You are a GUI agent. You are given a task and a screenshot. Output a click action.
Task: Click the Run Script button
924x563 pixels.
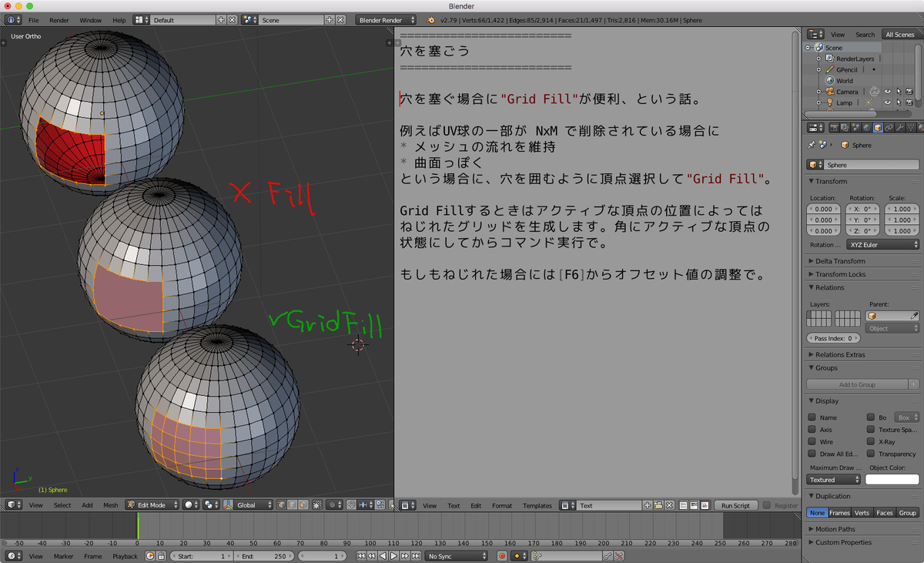736,505
